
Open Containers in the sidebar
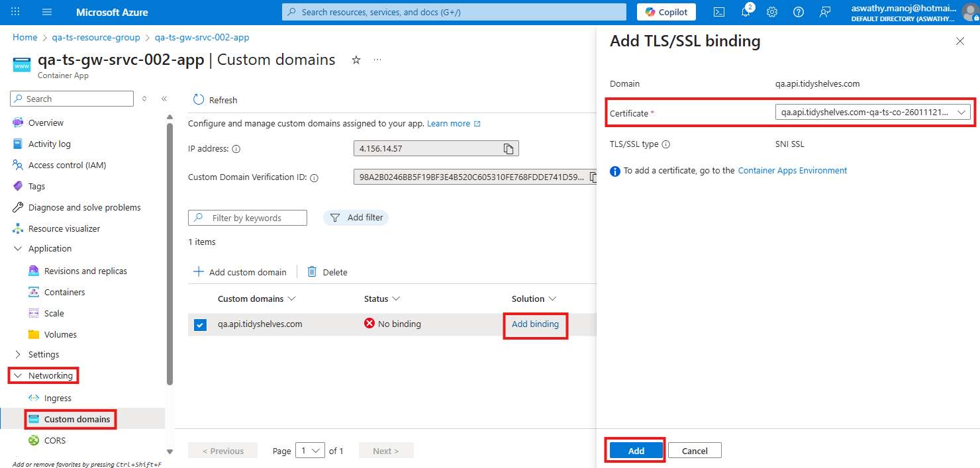pos(64,292)
